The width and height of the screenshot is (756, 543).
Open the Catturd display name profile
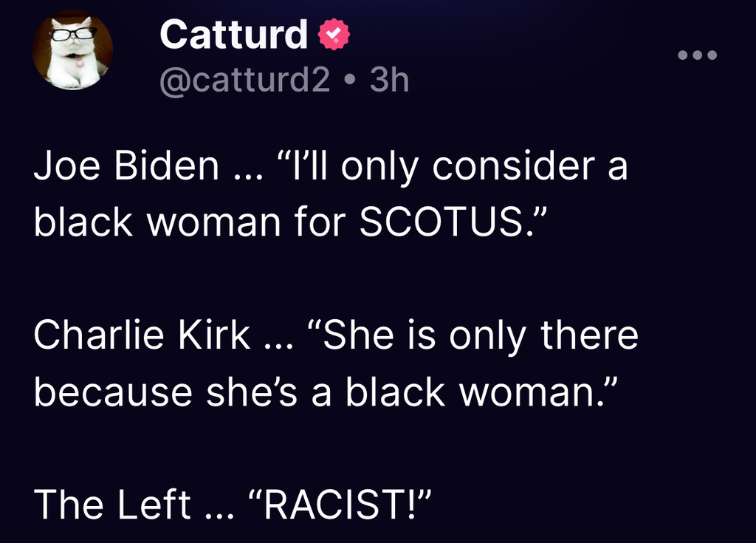[x=233, y=35]
